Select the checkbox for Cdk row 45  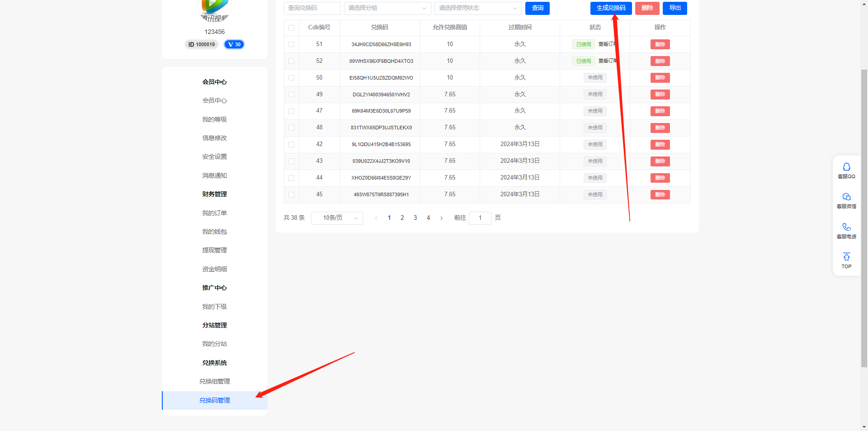coord(291,194)
